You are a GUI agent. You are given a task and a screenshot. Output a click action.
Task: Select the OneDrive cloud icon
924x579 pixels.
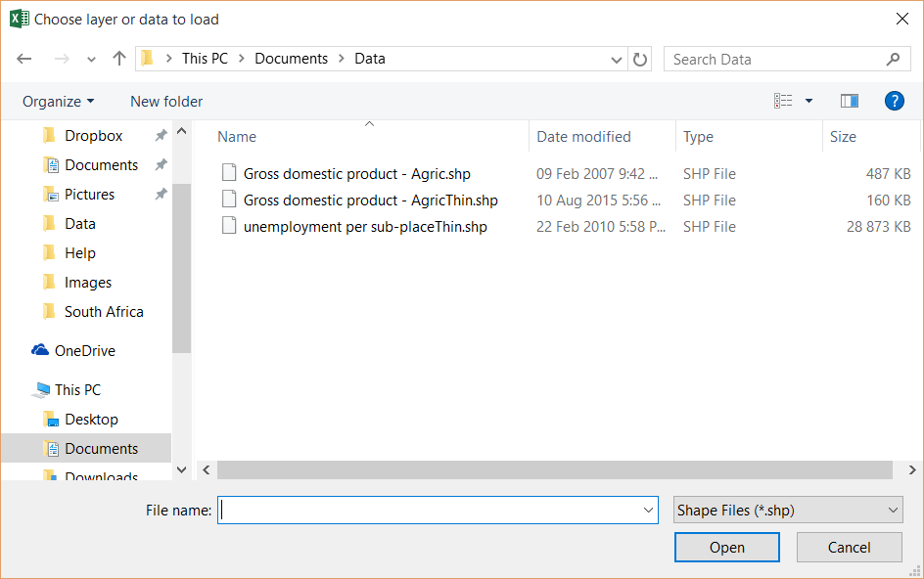[40, 351]
